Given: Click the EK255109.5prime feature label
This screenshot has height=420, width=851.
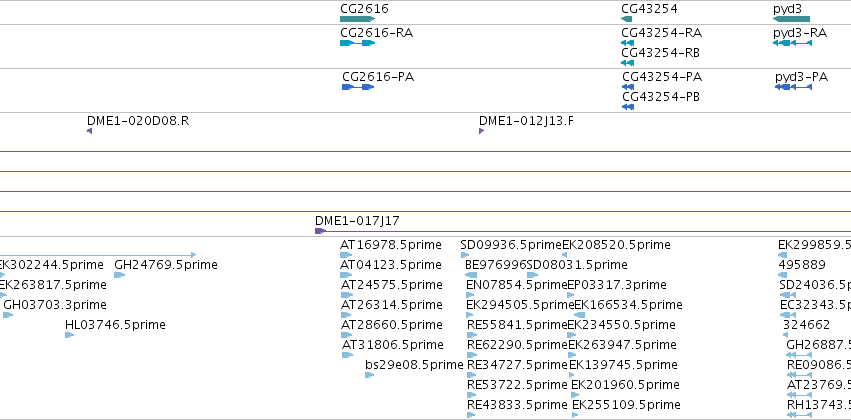Looking at the screenshot, I should 625,404.
